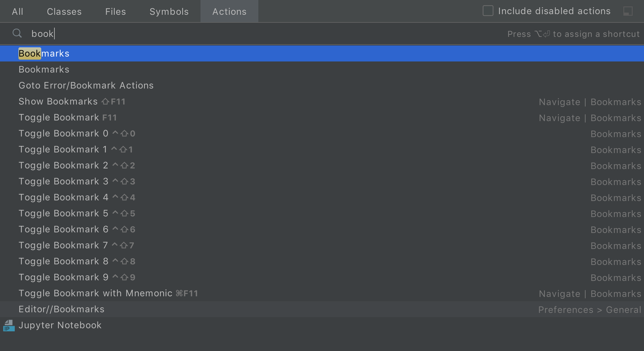The image size is (644, 351).
Task: Select the Files tab
Action: click(x=115, y=12)
